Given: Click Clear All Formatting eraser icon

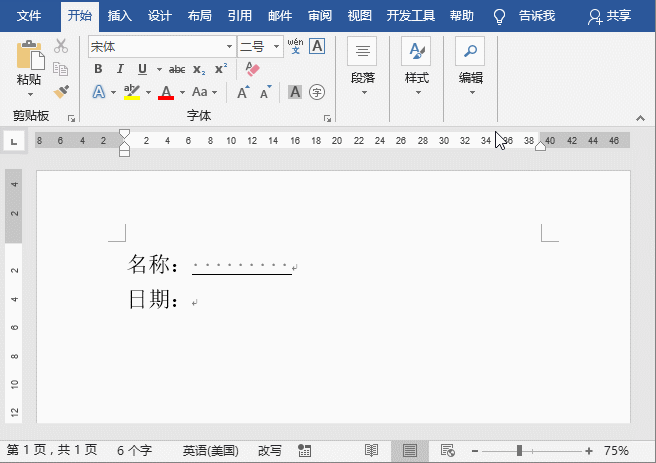Looking at the screenshot, I should pos(252,69).
